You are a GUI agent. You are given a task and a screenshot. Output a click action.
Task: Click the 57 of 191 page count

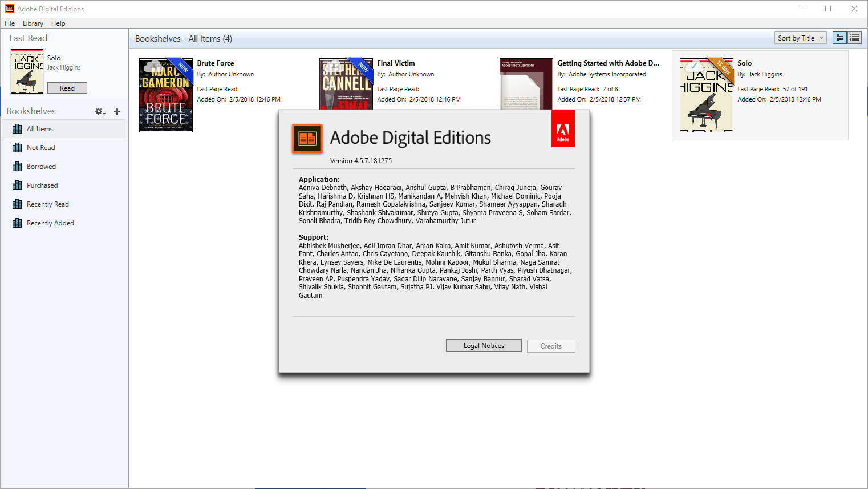(795, 89)
